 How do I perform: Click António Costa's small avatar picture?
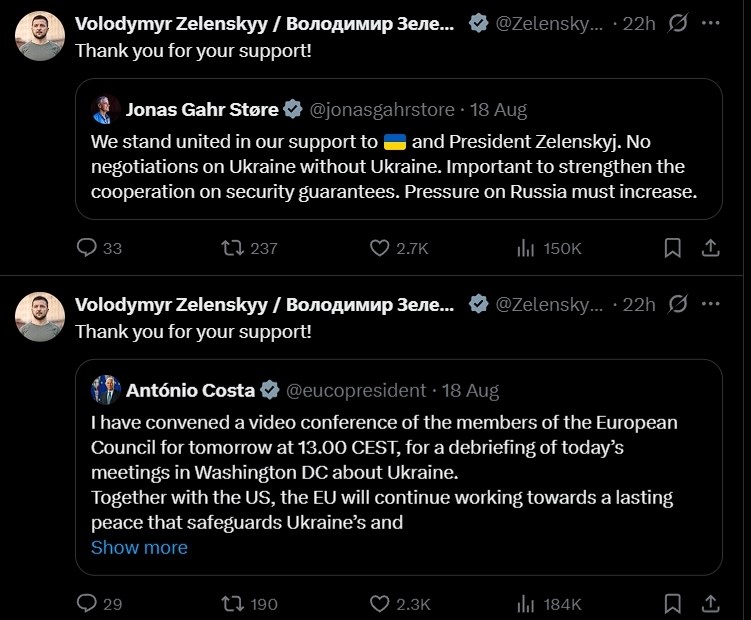105,390
